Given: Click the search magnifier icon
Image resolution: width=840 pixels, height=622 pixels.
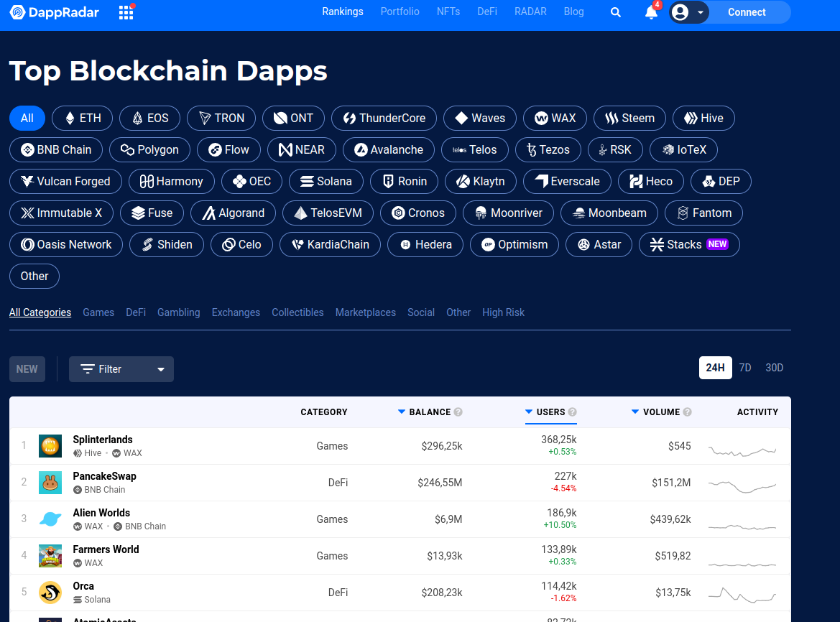Looking at the screenshot, I should coord(616,12).
